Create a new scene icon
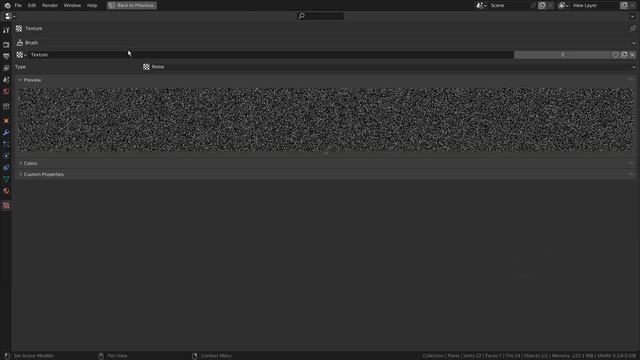640x360 pixels. point(542,5)
